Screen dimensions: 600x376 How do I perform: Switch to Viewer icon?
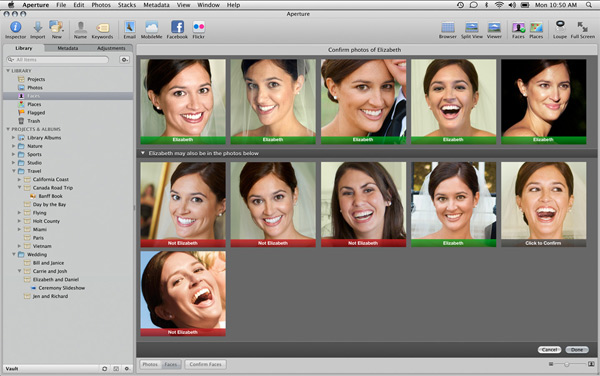click(x=494, y=27)
